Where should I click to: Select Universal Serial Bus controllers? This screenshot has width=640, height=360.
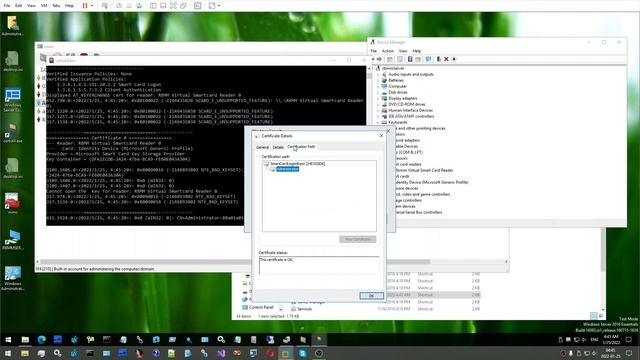(418, 212)
